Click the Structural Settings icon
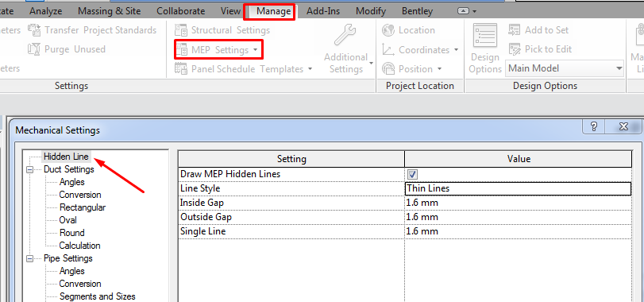Viewport: 644px width, 302px height. [x=181, y=30]
